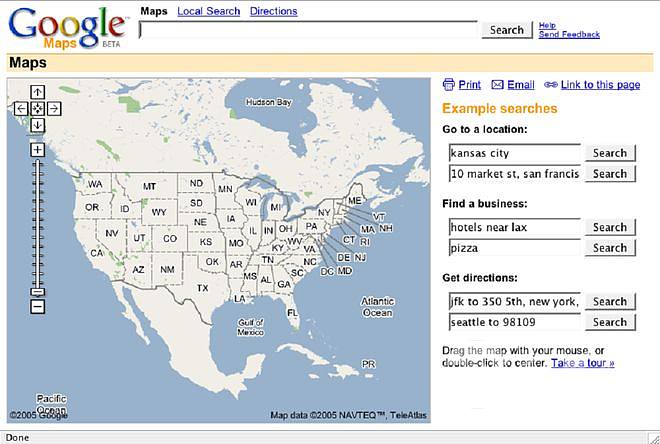Open the Email link

click(x=521, y=85)
